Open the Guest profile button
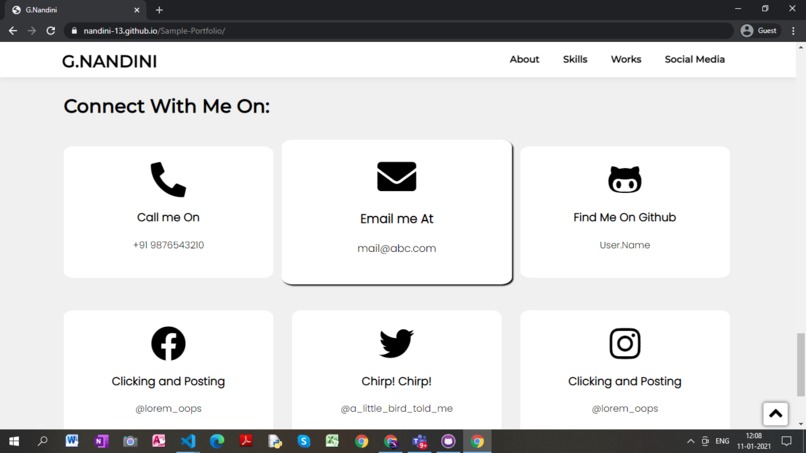 click(x=759, y=31)
